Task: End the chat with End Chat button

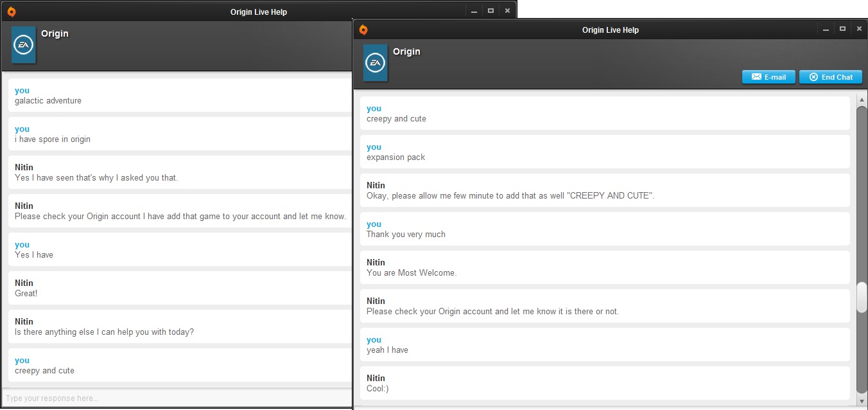Action: click(x=830, y=77)
